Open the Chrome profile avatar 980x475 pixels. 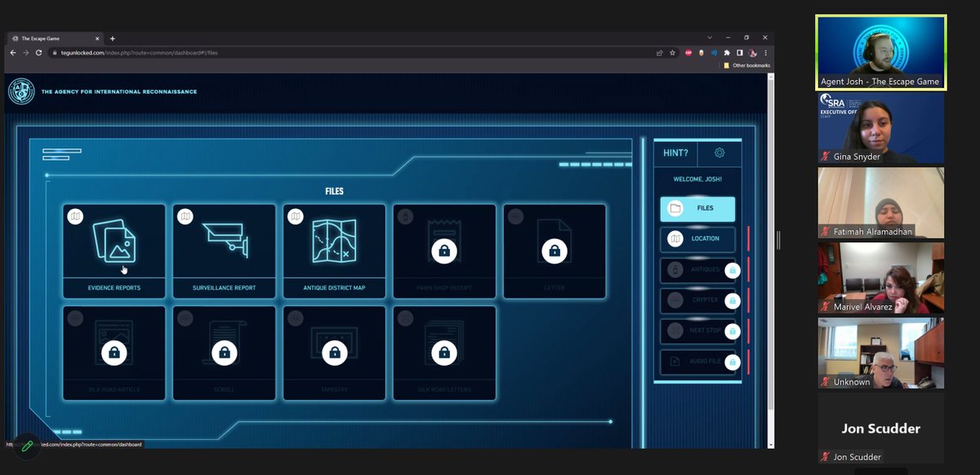click(x=753, y=52)
